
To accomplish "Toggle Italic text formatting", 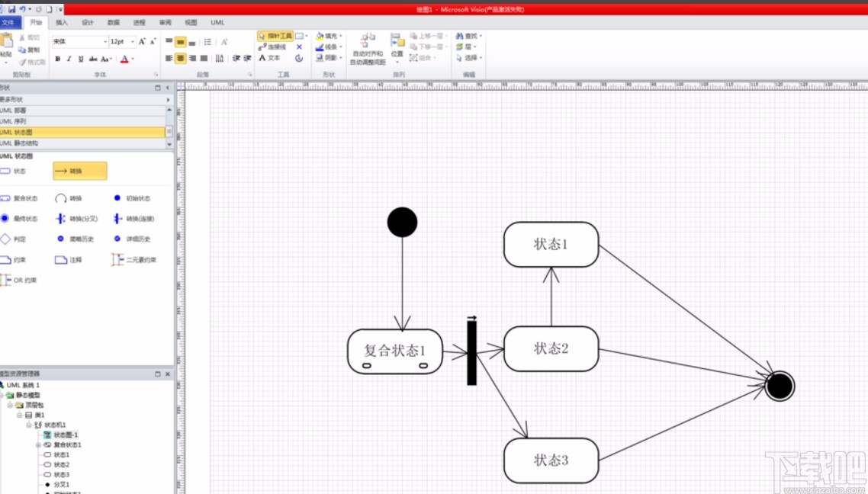I will 69,59.
